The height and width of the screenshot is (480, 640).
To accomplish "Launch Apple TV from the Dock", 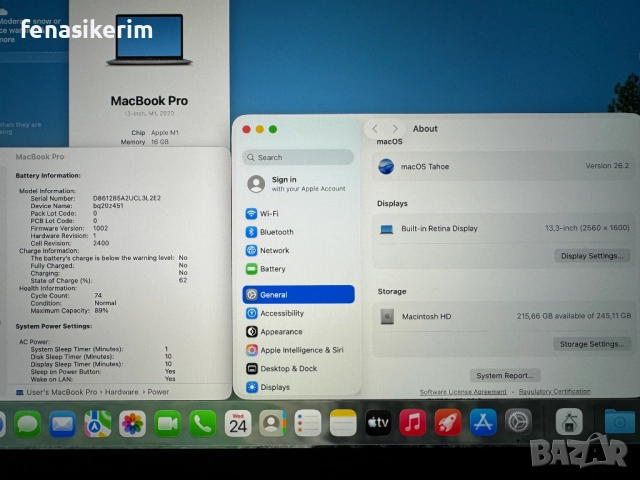I will click(378, 423).
